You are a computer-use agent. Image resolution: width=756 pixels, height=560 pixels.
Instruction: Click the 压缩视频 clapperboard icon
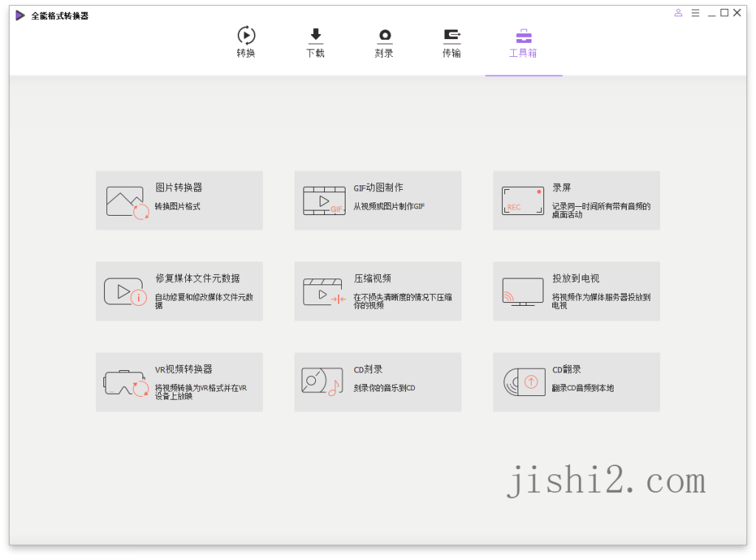click(x=324, y=292)
